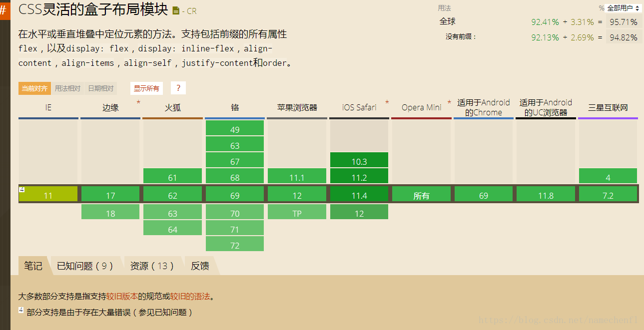644x330 pixels.
Task: Select the Samsung Internet 4 cell
Action: [608, 176]
